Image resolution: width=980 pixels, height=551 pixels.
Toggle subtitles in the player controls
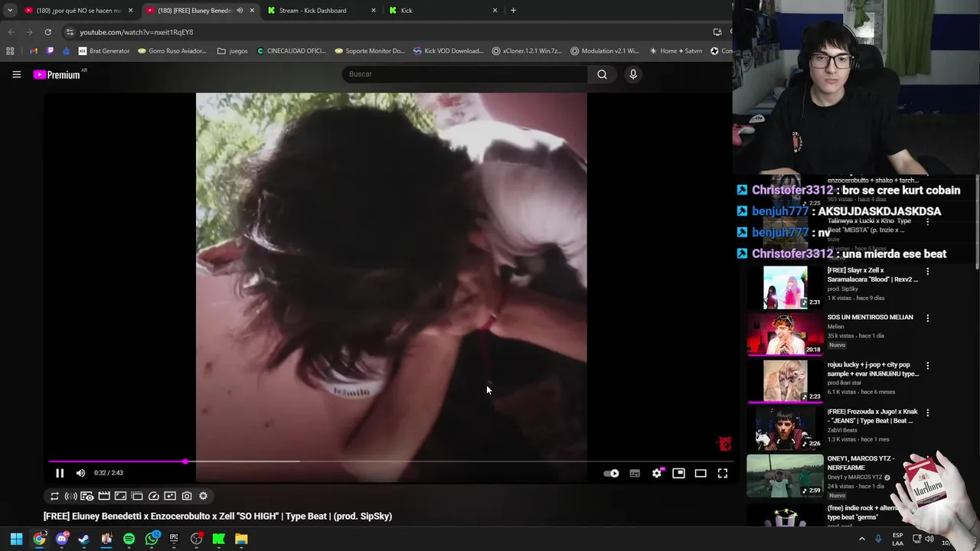(635, 473)
